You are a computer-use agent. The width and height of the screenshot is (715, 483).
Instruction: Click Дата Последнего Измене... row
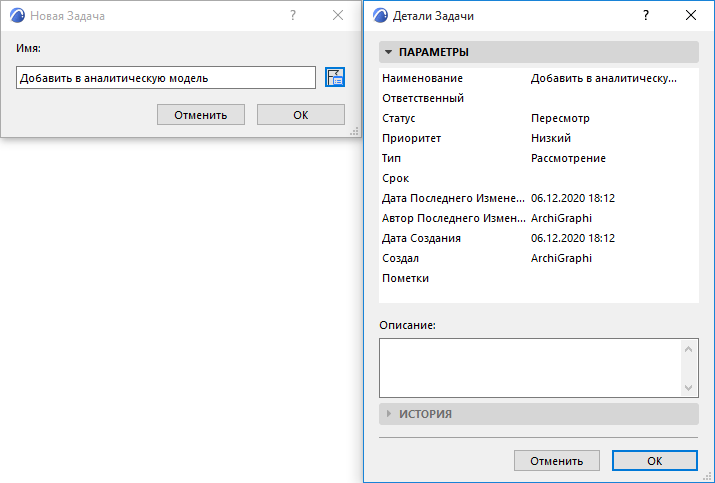(539, 198)
